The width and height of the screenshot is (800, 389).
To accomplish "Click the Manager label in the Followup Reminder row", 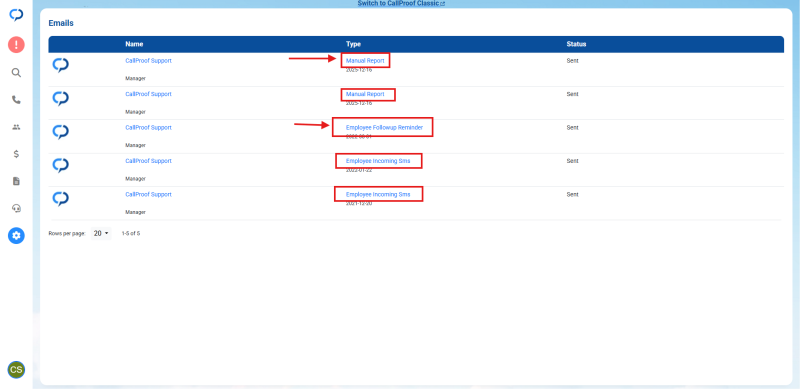I will (135, 145).
